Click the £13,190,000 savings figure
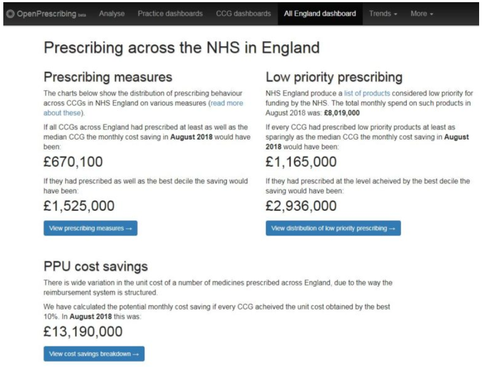 pos(83,332)
